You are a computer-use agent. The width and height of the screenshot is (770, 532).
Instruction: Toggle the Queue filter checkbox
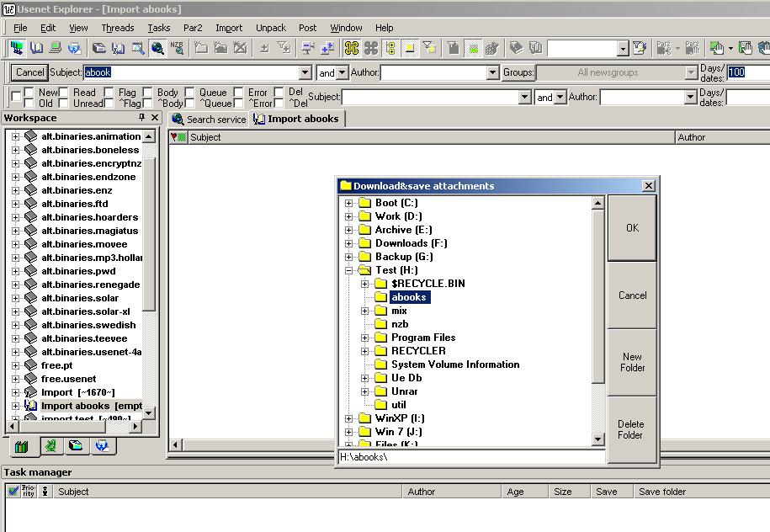[x=190, y=93]
